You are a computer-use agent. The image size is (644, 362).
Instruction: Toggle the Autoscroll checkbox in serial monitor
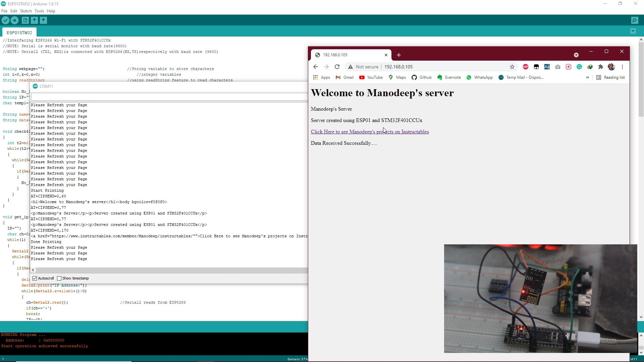(x=35, y=278)
